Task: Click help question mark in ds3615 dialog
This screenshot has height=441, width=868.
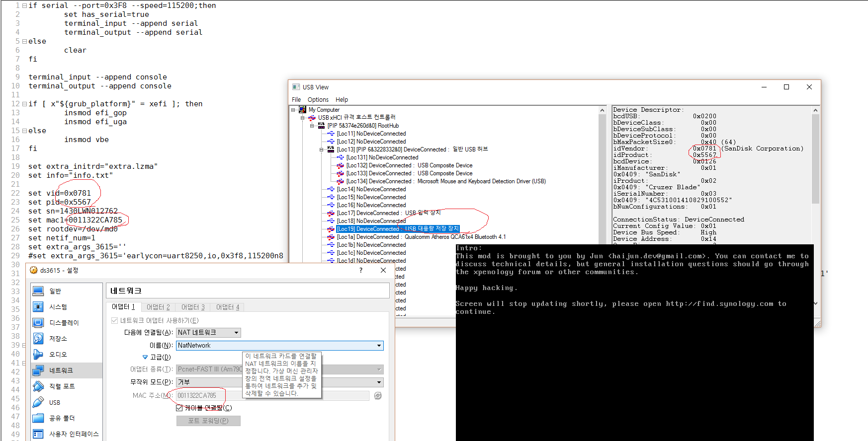Action: click(361, 270)
